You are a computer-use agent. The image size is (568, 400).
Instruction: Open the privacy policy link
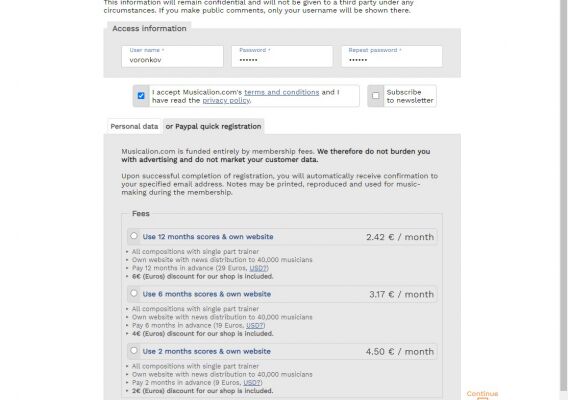coord(226,100)
